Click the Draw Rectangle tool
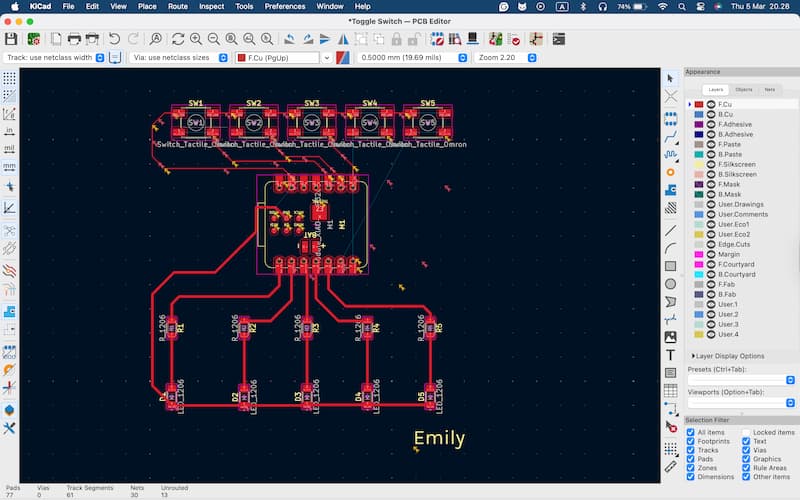Image resolution: width=800 pixels, height=500 pixels. tap(670, 265)
